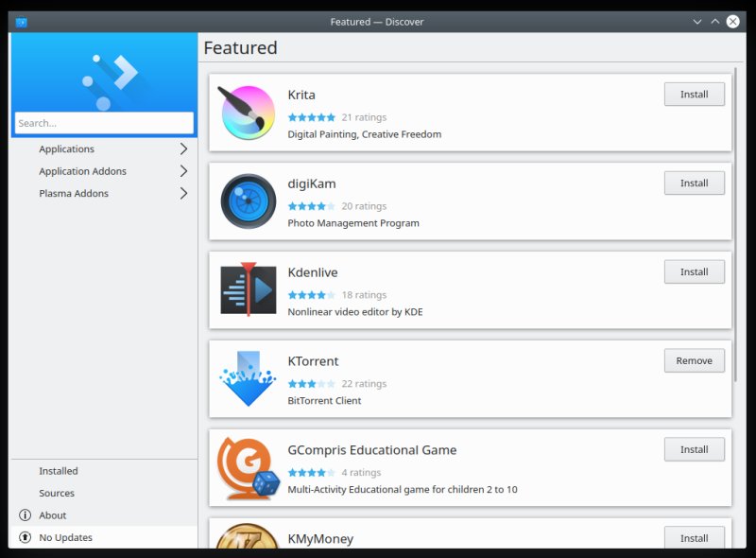756x558 pixels.
Task: Close the Discover window
Action: pos(733,22)
